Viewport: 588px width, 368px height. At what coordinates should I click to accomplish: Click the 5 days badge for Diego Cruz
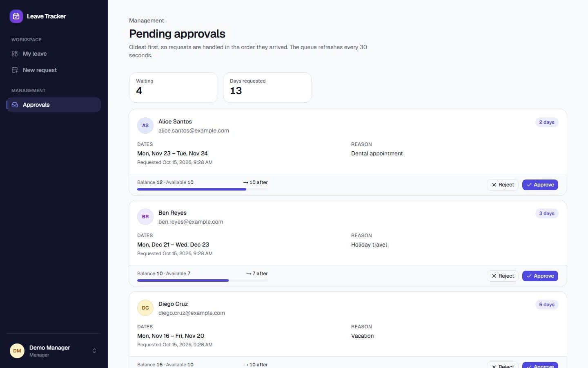[547, 305]
